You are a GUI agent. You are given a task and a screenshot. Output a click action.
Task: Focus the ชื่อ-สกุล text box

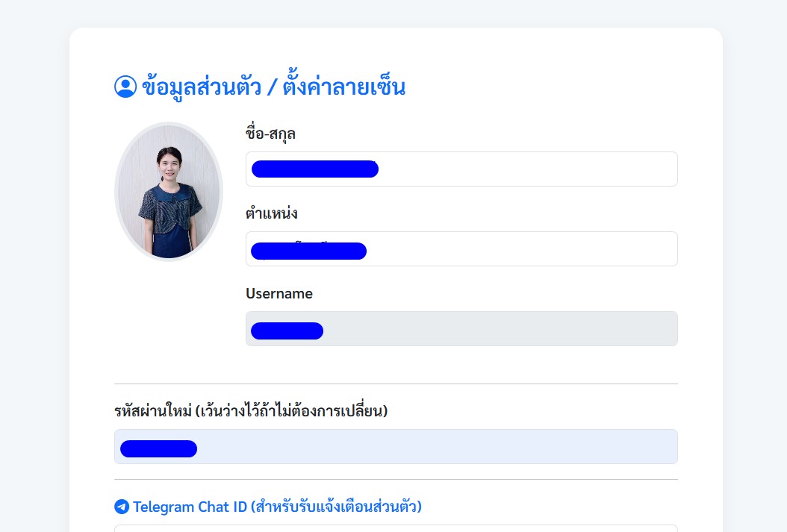[x=461, y=169]
